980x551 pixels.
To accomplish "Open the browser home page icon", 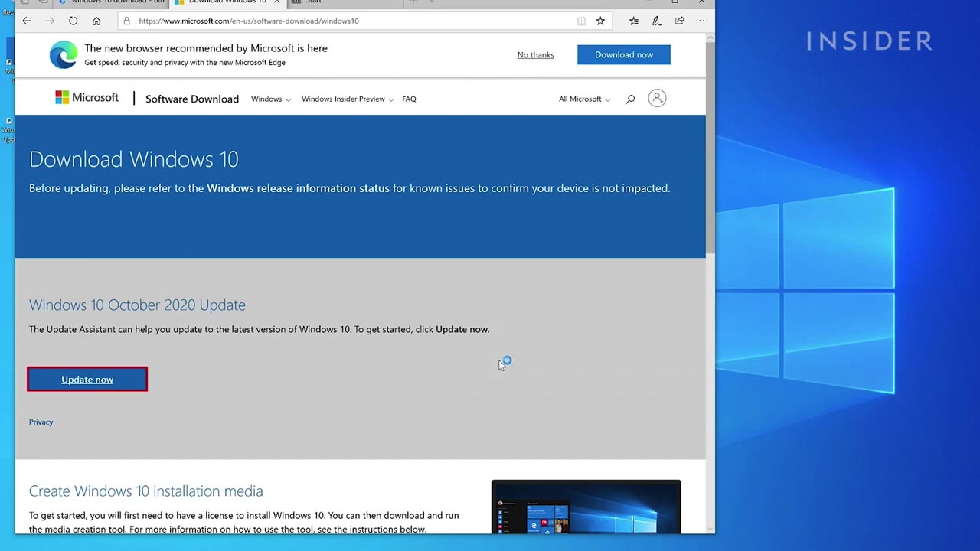I will 96,21.
